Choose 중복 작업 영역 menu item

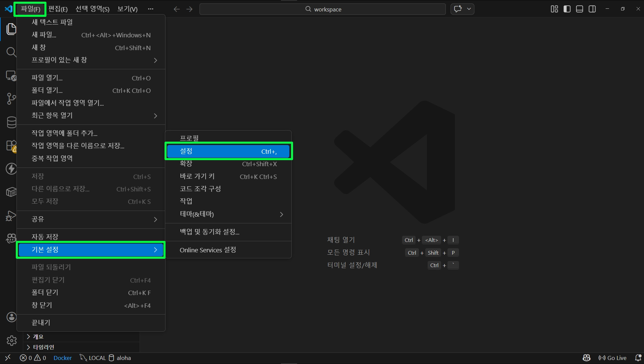(x=91, y=158)
